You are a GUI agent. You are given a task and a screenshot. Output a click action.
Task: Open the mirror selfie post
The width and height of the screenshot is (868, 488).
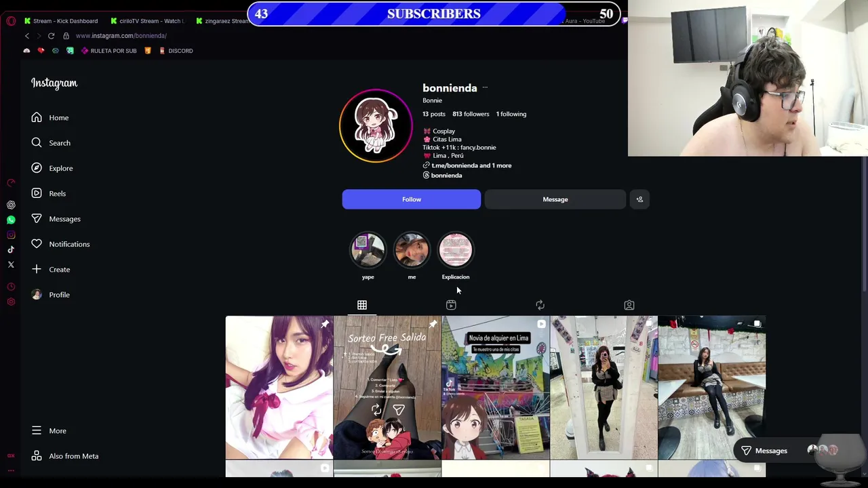pos(604,388)
